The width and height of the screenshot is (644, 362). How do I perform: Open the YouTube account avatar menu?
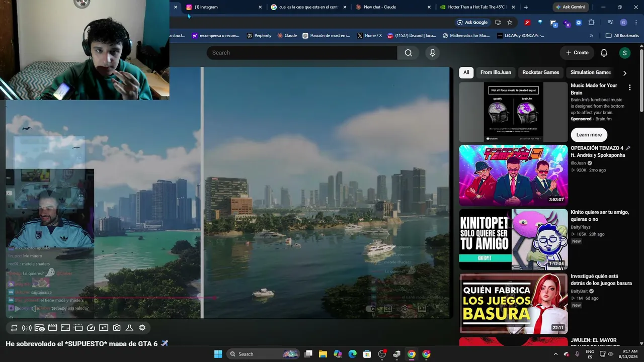624,53
